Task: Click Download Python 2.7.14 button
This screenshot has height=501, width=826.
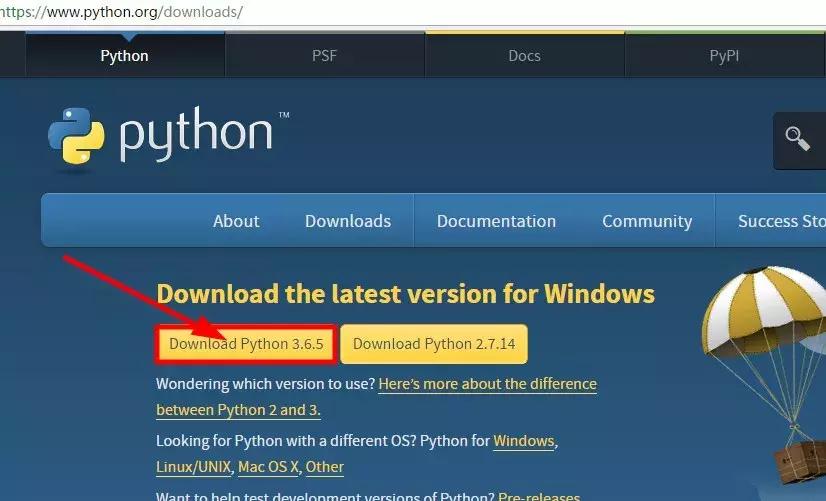Action: [x=434, y=344]
